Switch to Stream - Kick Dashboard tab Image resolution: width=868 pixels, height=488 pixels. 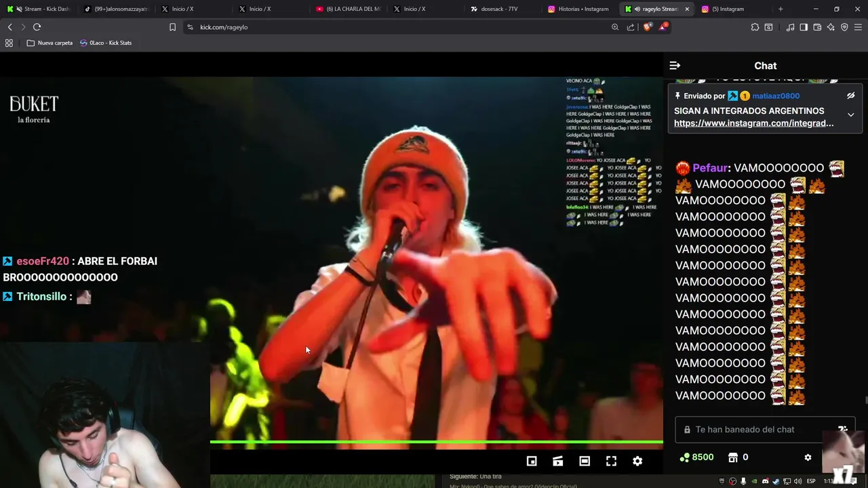click(x=39, y=9)
